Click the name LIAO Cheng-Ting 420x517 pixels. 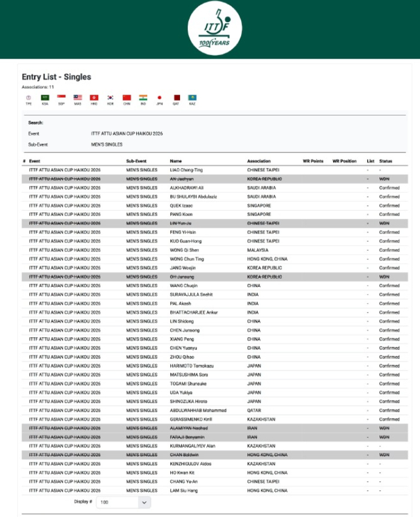(187, 170)
